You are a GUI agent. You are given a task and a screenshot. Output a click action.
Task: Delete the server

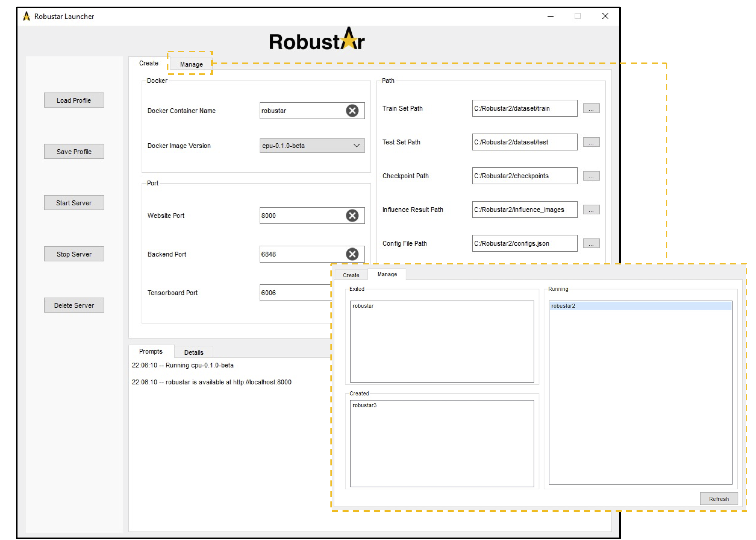pyautogui.click(x=74, y=305)
